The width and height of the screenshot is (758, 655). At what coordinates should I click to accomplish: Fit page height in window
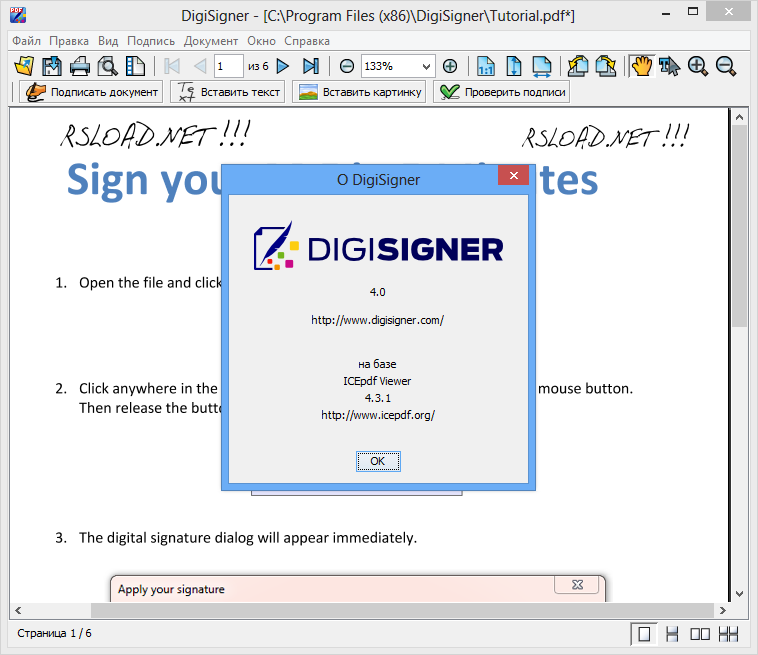(x=514, y=66)
